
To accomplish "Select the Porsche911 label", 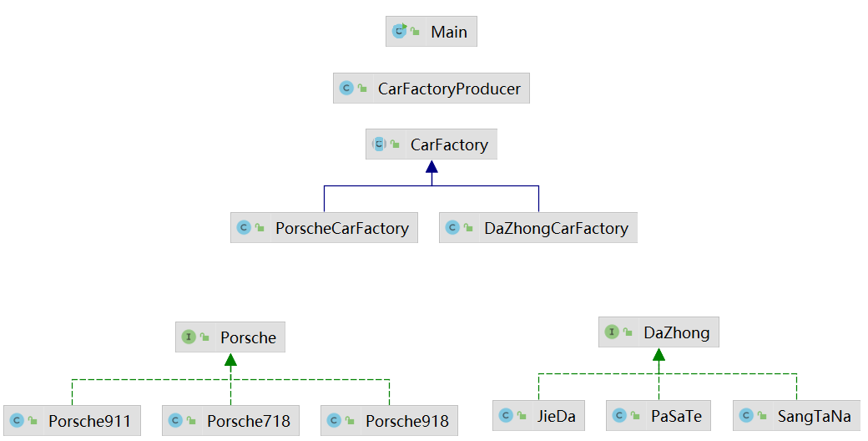I will coord(89,421).
